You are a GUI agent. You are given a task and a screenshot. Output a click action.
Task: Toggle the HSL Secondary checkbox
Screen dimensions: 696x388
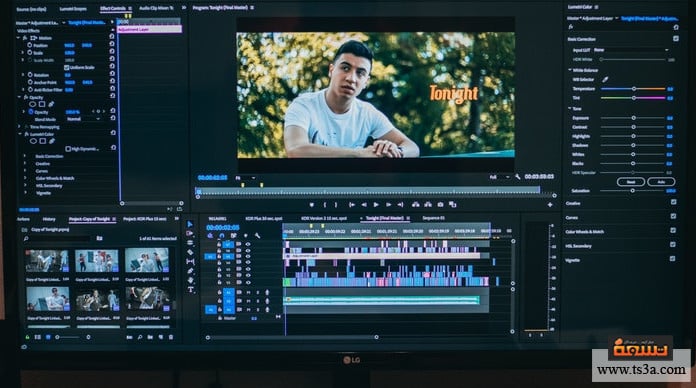click(x=673, y=245)
